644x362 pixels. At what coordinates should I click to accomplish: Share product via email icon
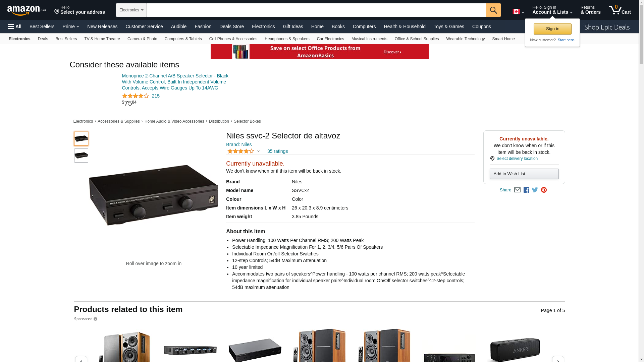517,190
